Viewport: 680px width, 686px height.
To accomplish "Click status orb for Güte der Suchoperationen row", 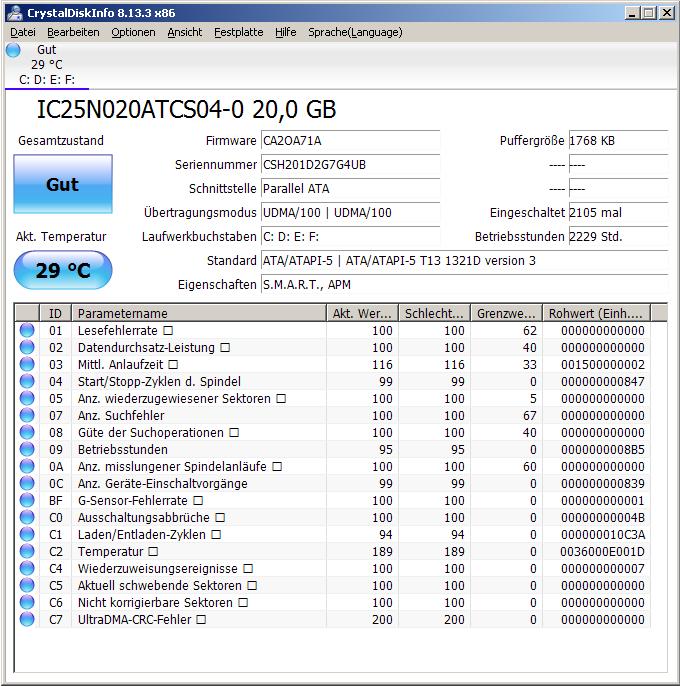I will (x=27, y=432).
